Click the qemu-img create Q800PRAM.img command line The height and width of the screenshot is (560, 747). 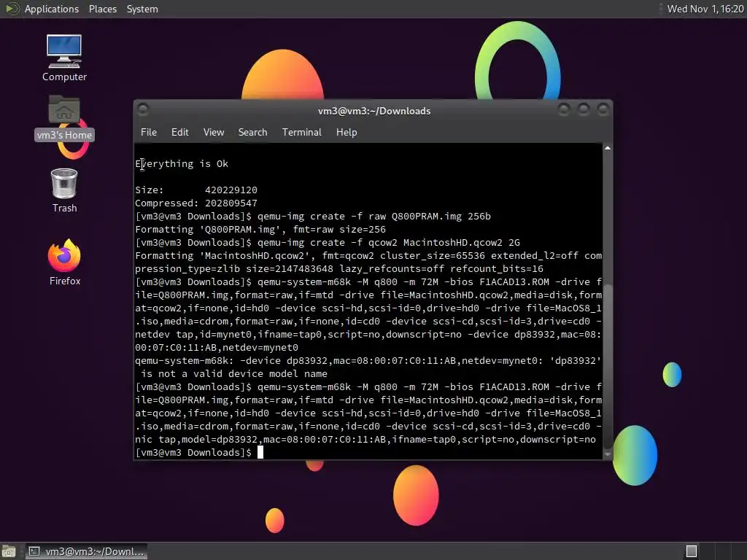pyautogui.click(x=313, y=216)
